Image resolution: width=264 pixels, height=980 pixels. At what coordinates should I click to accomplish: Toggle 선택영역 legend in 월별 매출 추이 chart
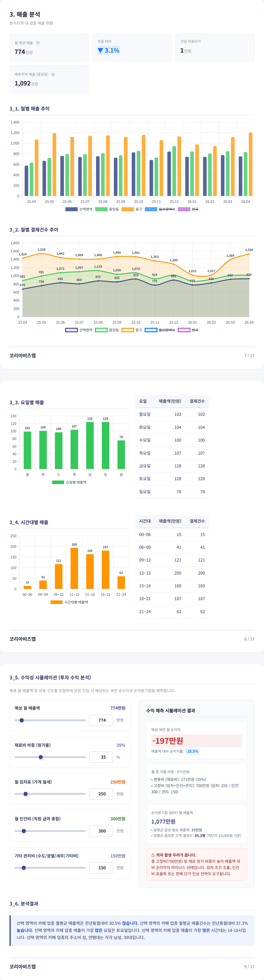(79, 209)
